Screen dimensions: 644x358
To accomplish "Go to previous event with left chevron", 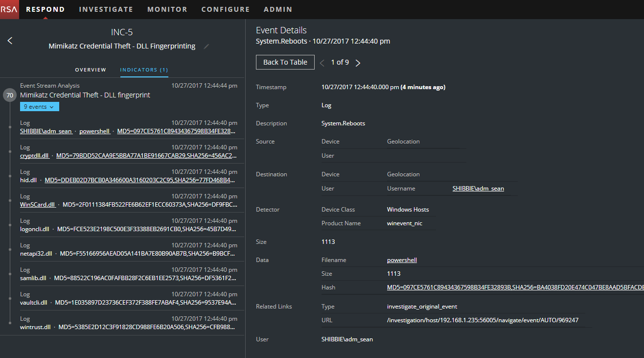I will tap(322, 63).
